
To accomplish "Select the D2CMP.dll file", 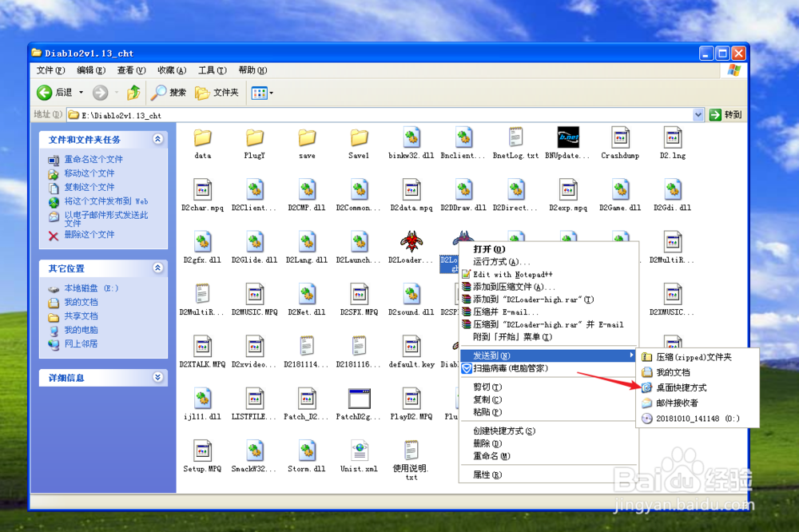I will (x=307, y=196).
